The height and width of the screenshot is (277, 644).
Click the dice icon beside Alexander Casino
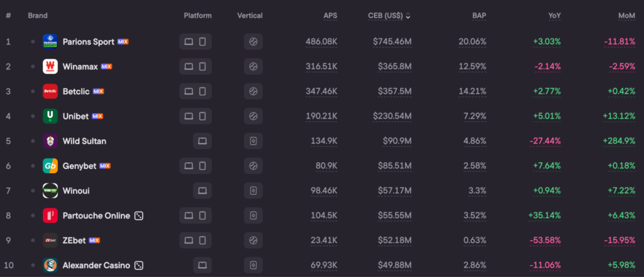[139, 265]
